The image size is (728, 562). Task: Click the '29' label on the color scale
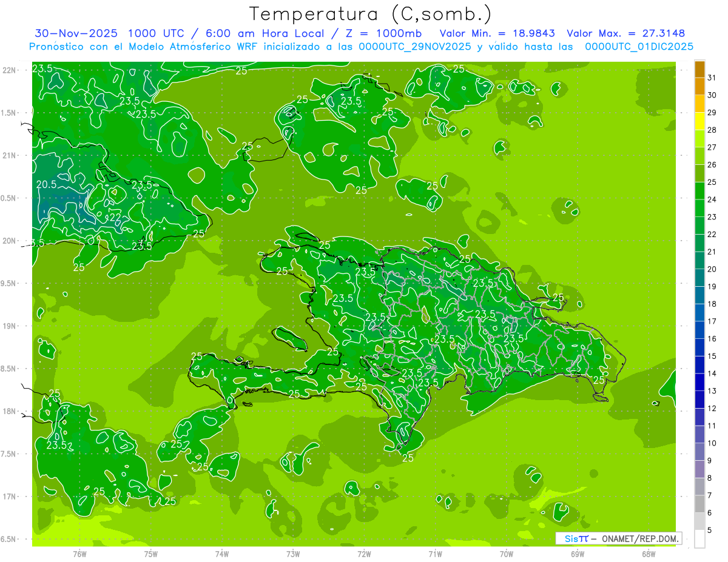[712, 112]
